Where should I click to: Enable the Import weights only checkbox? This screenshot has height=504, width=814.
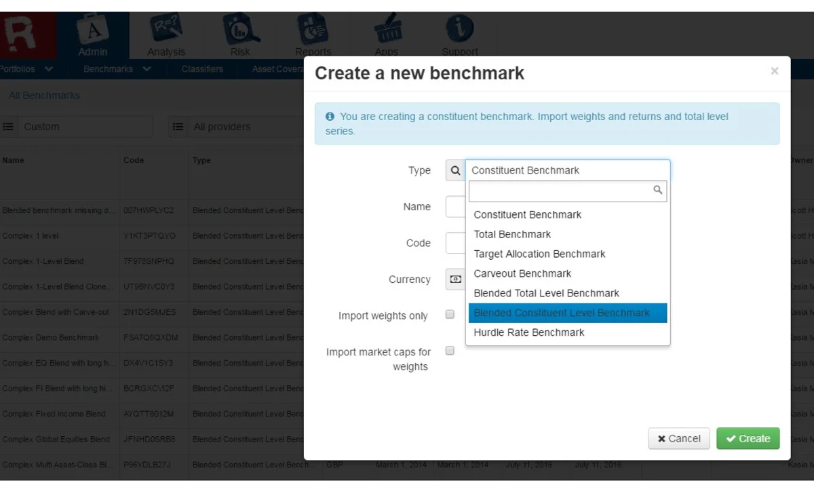coord(450,315)
